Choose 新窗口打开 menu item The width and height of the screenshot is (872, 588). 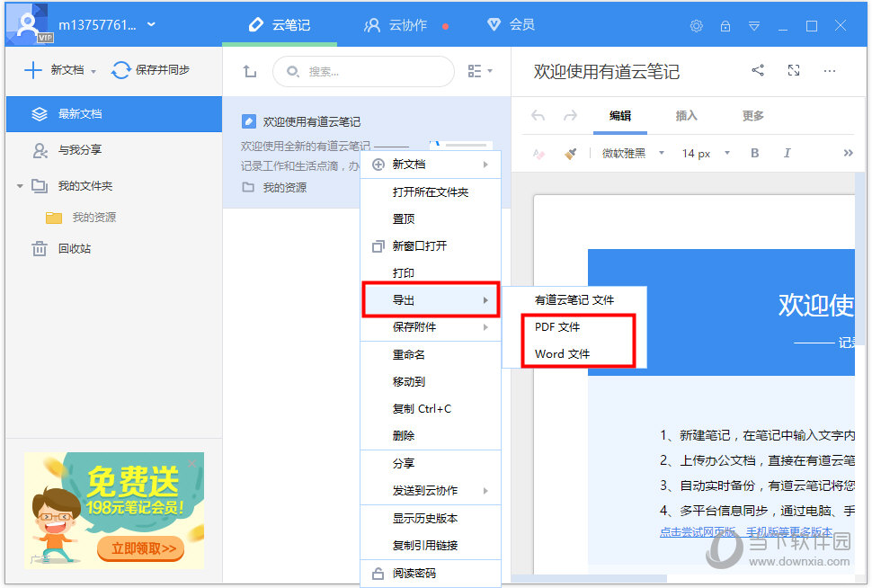pyautogui.click(x=431, y=245)
